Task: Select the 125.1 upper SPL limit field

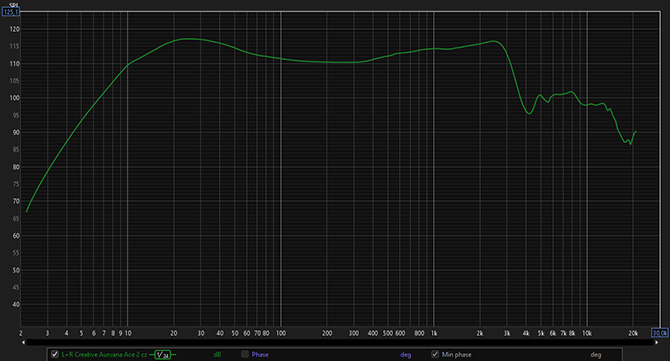Action: 11,12
